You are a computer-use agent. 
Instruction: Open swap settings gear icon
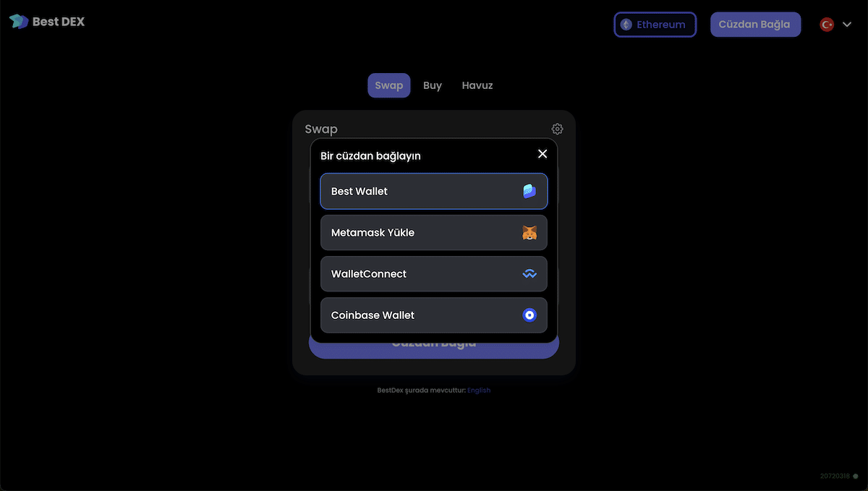pos(557,129)
